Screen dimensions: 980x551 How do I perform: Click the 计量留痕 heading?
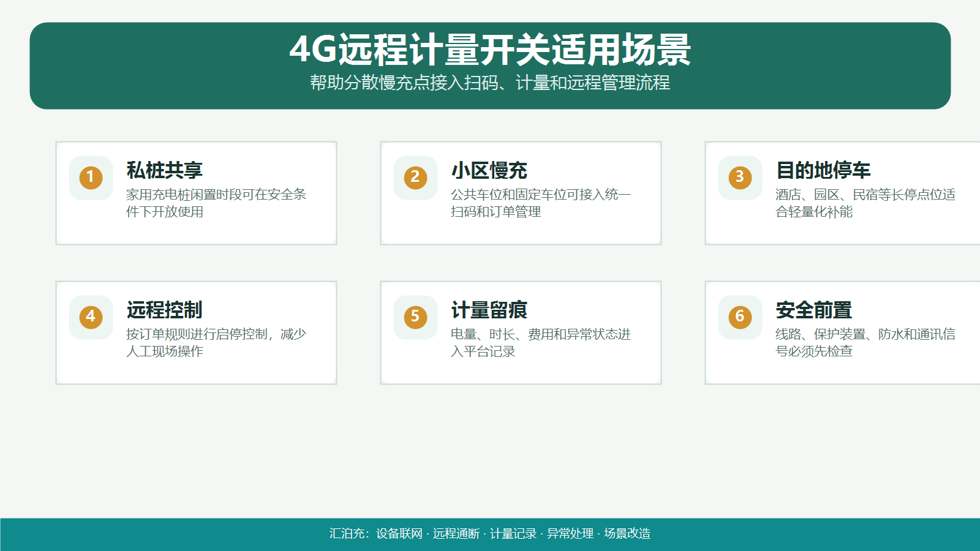(x=489, y=310)
